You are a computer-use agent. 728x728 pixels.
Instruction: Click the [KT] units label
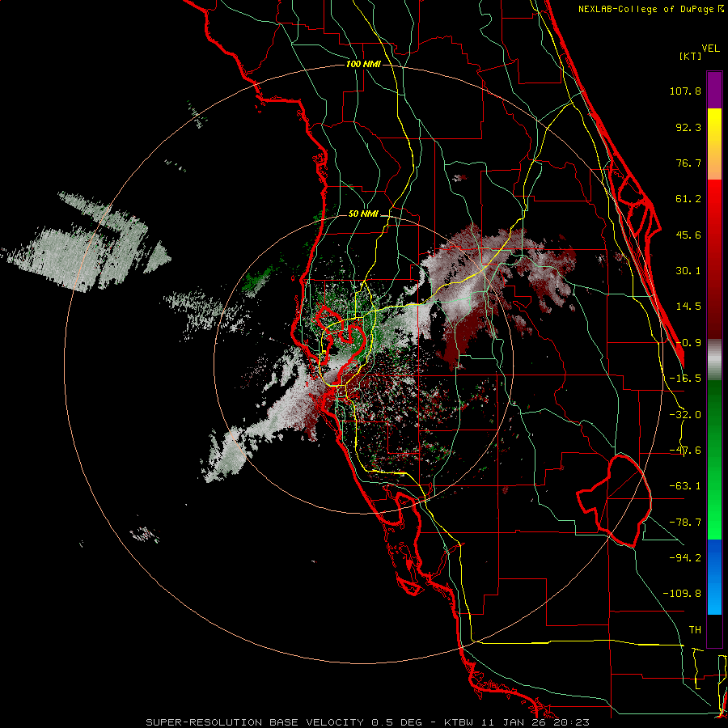coord(690,56)
